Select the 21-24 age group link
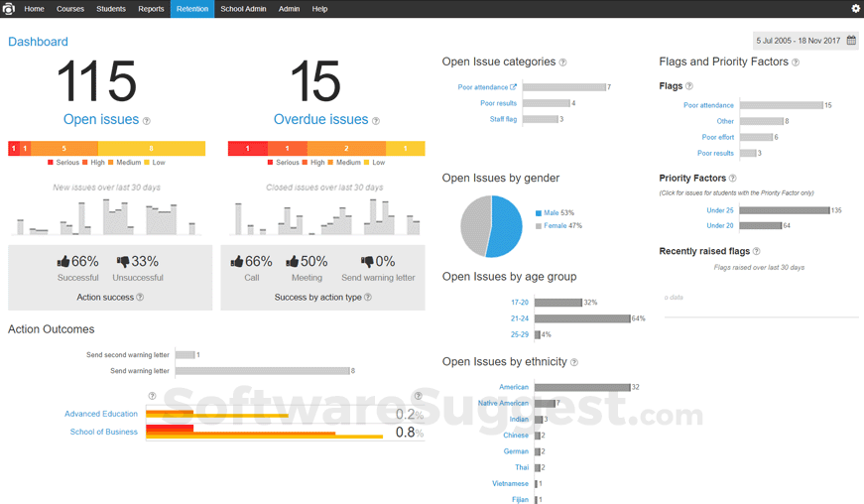The image size is (864, 504). pyautogui.click(x=520, y=318)
